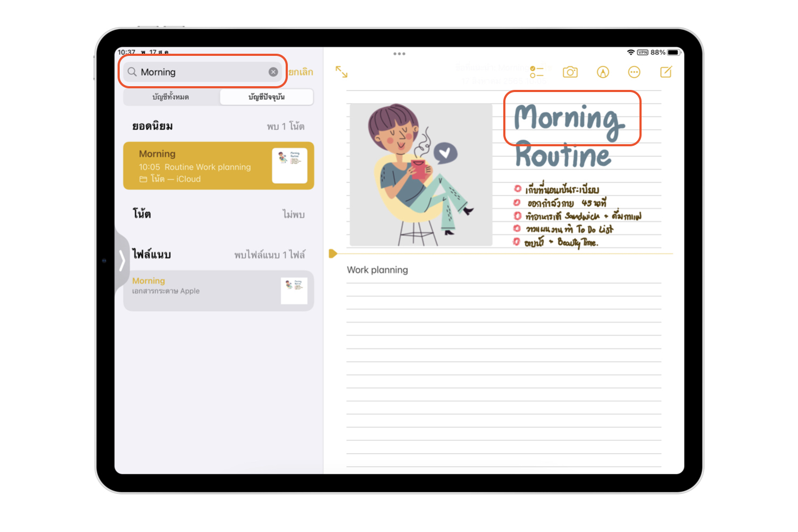
Task: Clear the Morning search text
Action: click(x=273, y=72)
